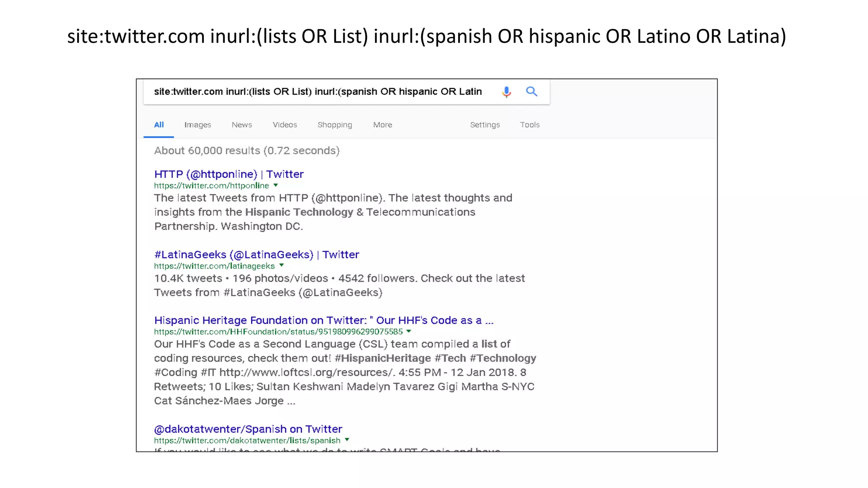This screenshot has width=868, height=488.
Task: Click the slide title search query text
Action: (x=427, y=36)
